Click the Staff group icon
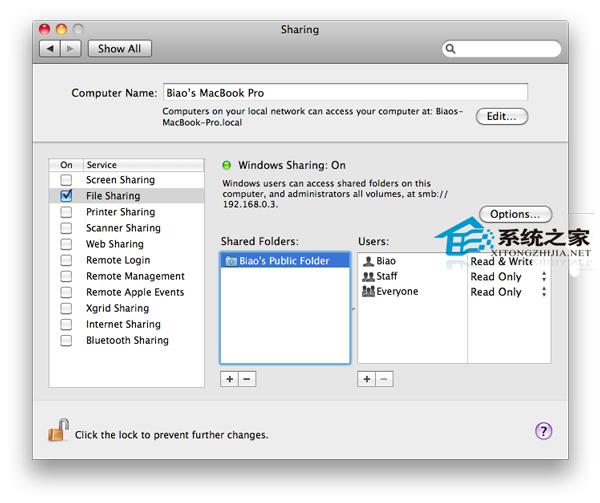Viewport: 600px width, 503px height. coord(368,276)
